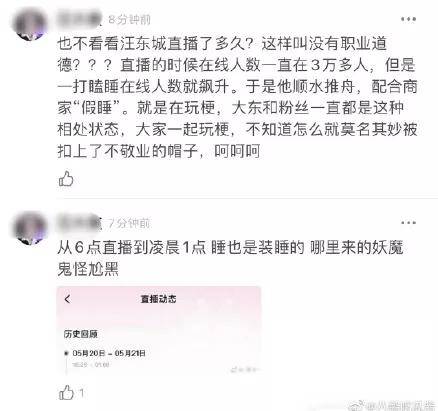This screenshot has width=438, height=411.
Task: Click the second comment's text about 装睡的
Action: [x=230, y=258]
